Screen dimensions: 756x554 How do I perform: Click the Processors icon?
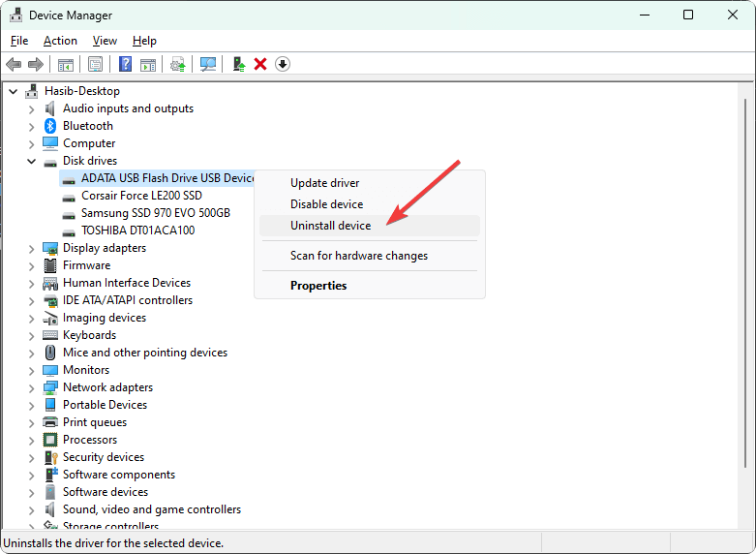[50, 440]
